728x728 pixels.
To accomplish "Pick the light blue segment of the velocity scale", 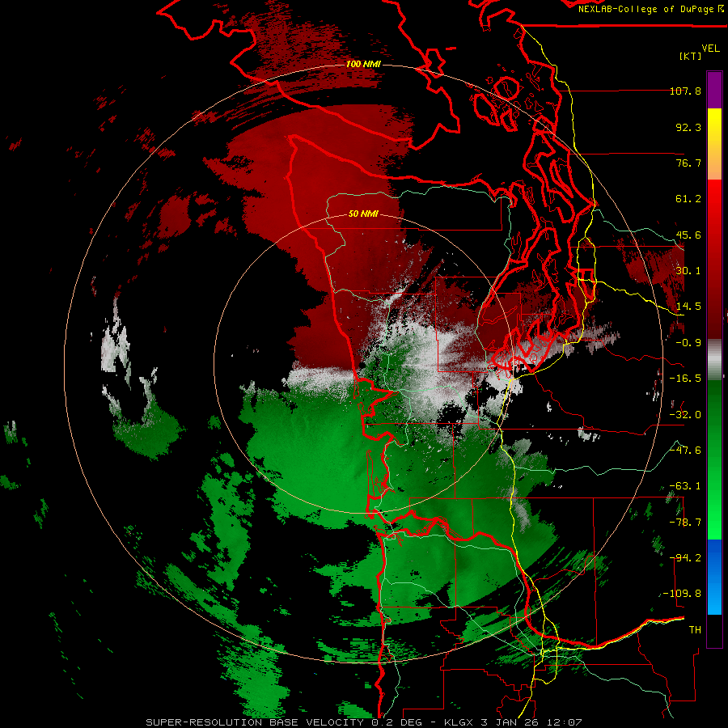I will [714, 599].
